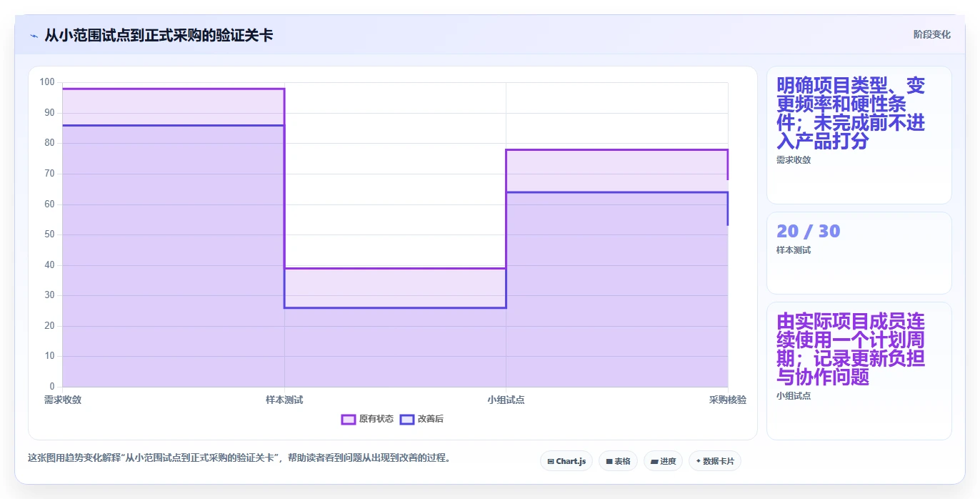Click the 需求收敛 card caption
Viewport: 980px width, 499px height.
(x=794, y=160)
